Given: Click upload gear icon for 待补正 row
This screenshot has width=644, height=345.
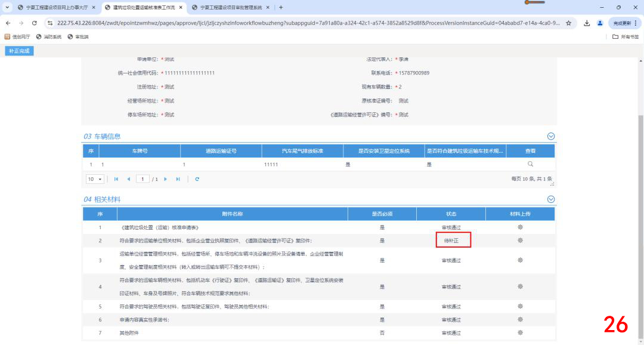Looking at the screenshot, I should [520, 241].
